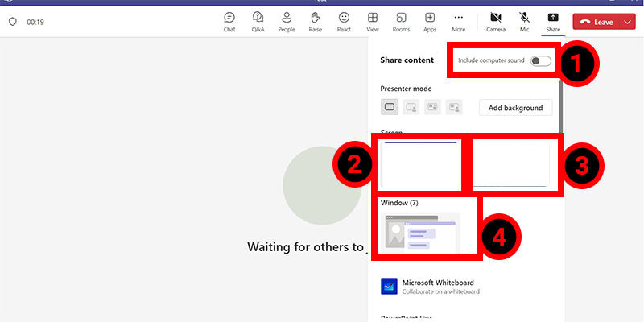
Task: Open the More options menu
Action: pos(458,21)
